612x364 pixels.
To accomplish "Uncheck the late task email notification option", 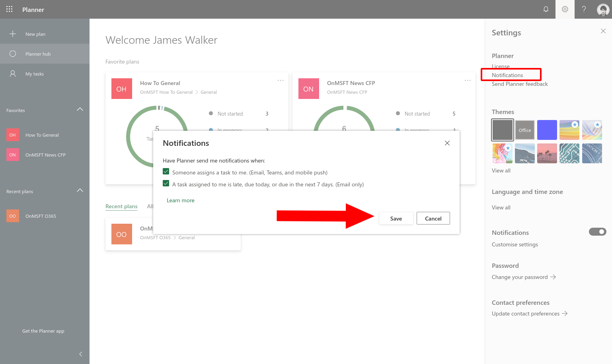I will pyautogui.click(x=166, y=184).
